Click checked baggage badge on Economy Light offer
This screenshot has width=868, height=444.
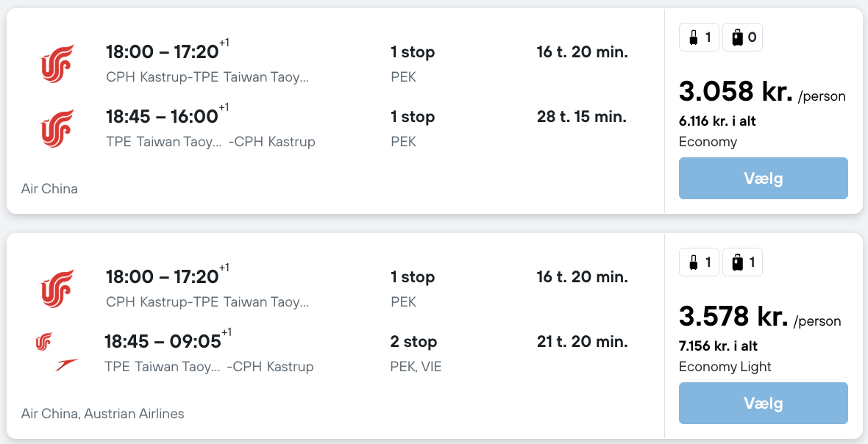pos(743,262)
